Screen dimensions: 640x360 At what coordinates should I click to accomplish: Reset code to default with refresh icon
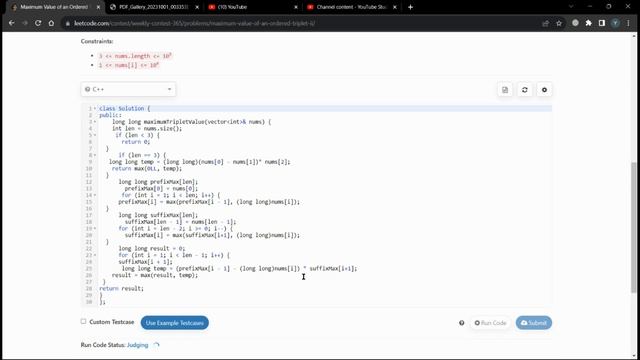(x=524, y=90)
